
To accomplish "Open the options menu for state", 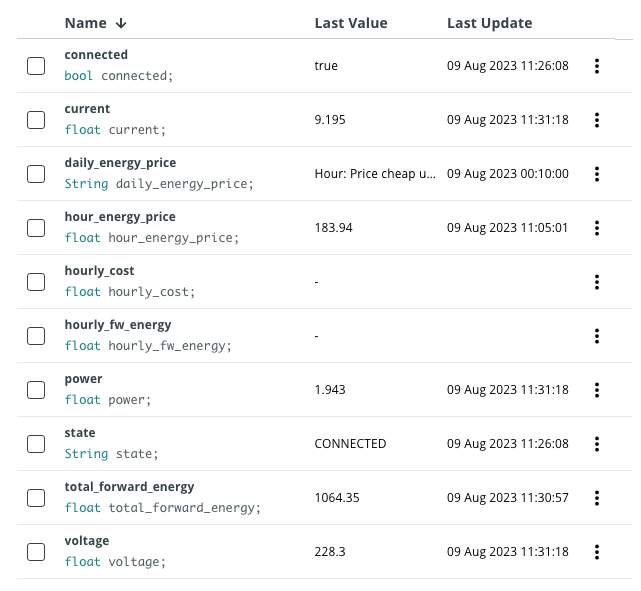I will 597,444.
